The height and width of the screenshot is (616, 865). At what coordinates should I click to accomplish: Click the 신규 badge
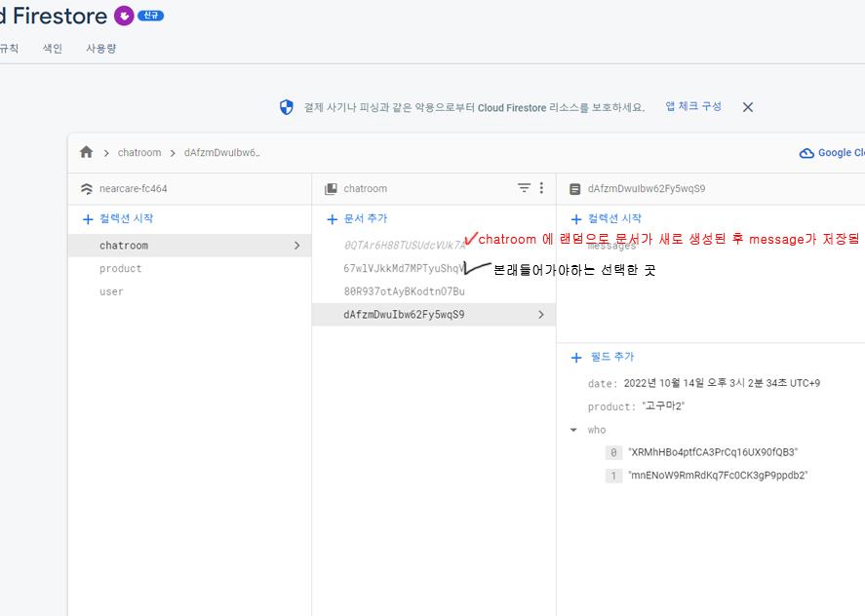pos(150,16)
